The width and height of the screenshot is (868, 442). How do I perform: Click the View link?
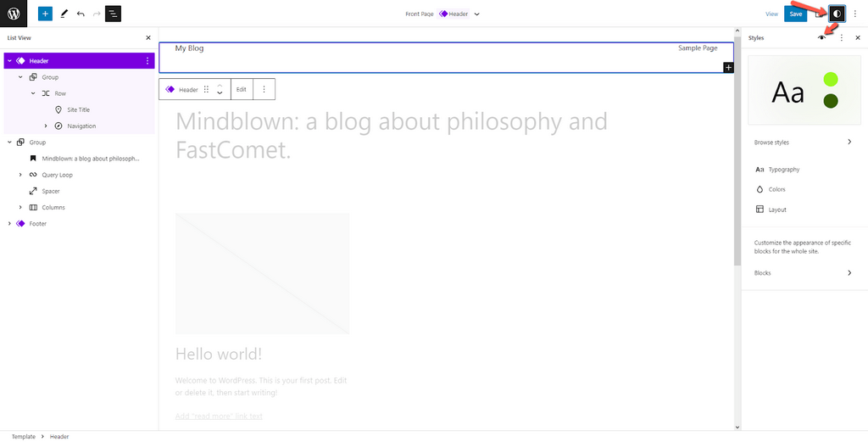tap(771, 14)
